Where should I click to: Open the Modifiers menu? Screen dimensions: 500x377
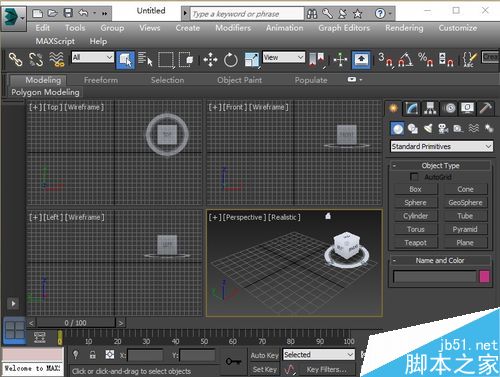233,28
